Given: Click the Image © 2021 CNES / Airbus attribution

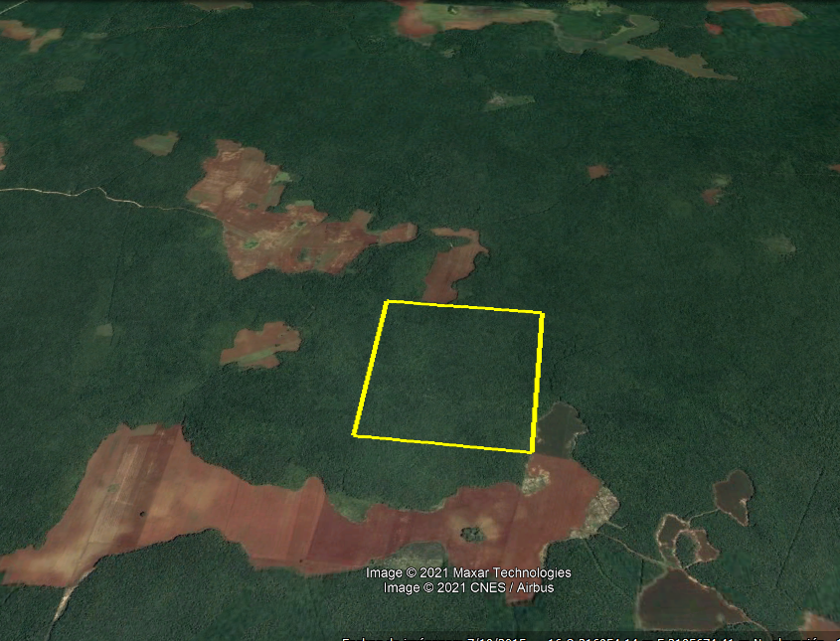Looking at the screenshot, I should [468, 587].
